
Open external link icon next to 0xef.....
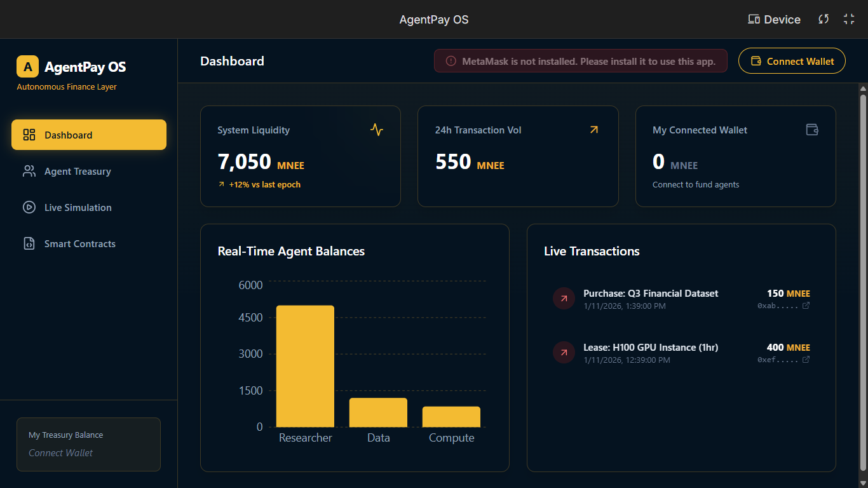coord(806,360)
